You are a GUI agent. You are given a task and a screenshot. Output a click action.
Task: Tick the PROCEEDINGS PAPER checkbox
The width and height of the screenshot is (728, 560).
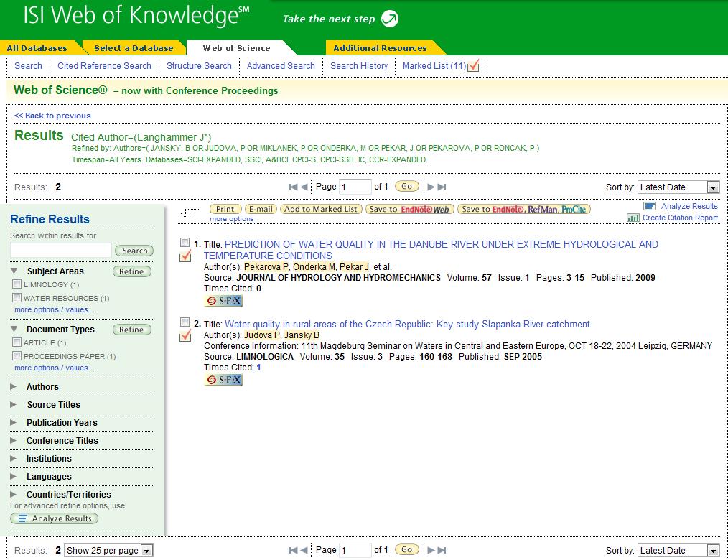point(17,355)
